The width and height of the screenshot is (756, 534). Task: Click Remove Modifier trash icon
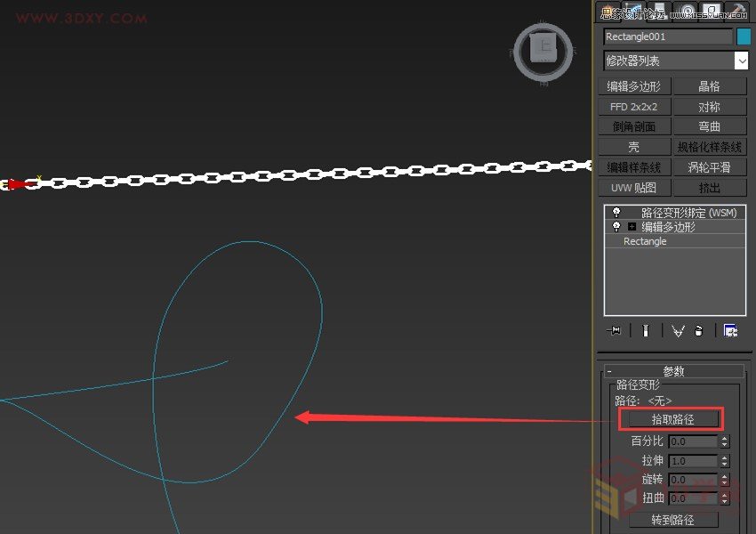coord(699,330)
